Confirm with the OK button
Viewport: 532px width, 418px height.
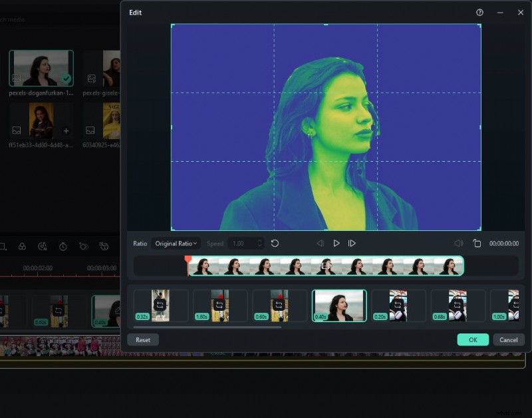coord(473,339)
